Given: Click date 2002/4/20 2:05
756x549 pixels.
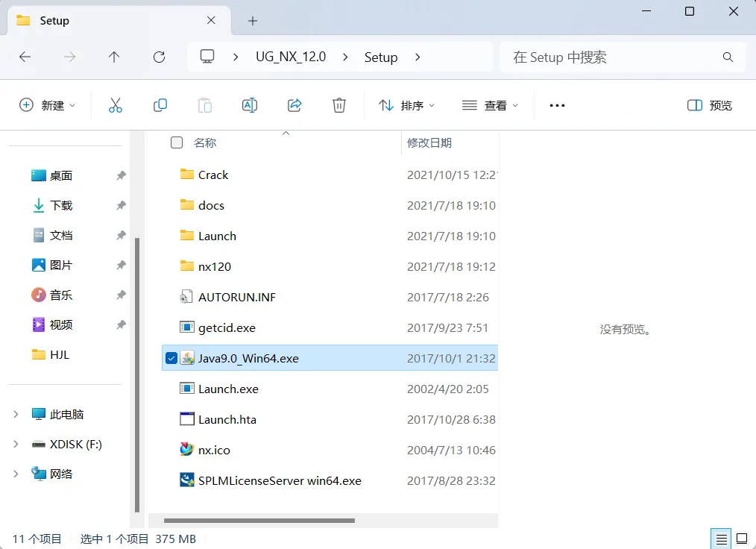Looking at the screenshot, I should [448, 389].
